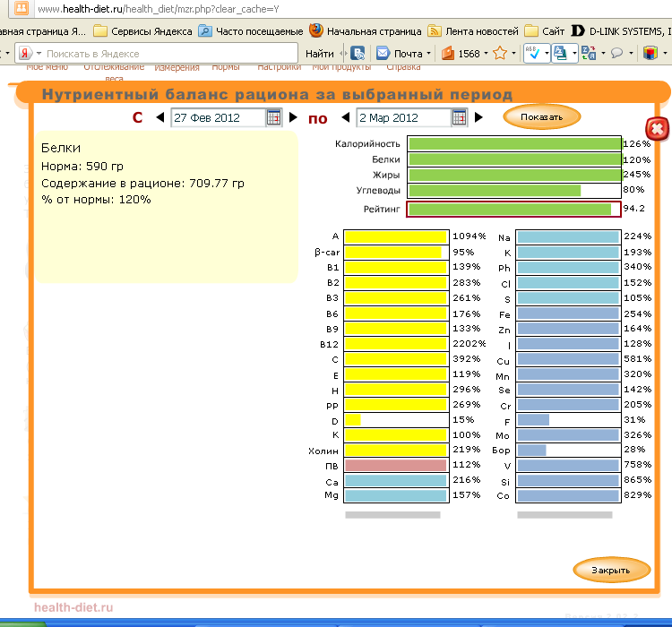Step the end date back one day
The width and height of the screenshot is (672, 627).
click(x=346, y=117)
